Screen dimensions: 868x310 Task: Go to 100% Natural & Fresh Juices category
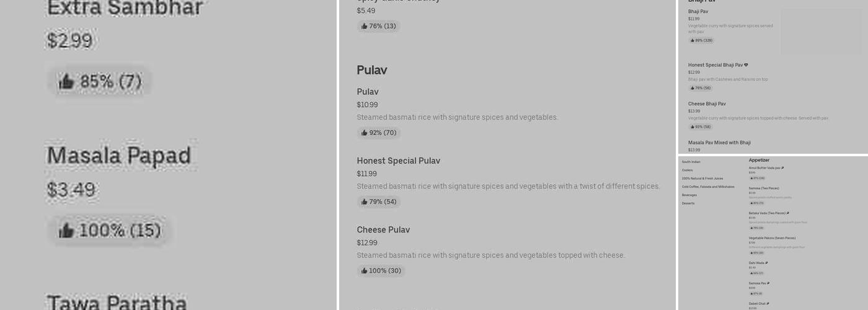[702, 179]
